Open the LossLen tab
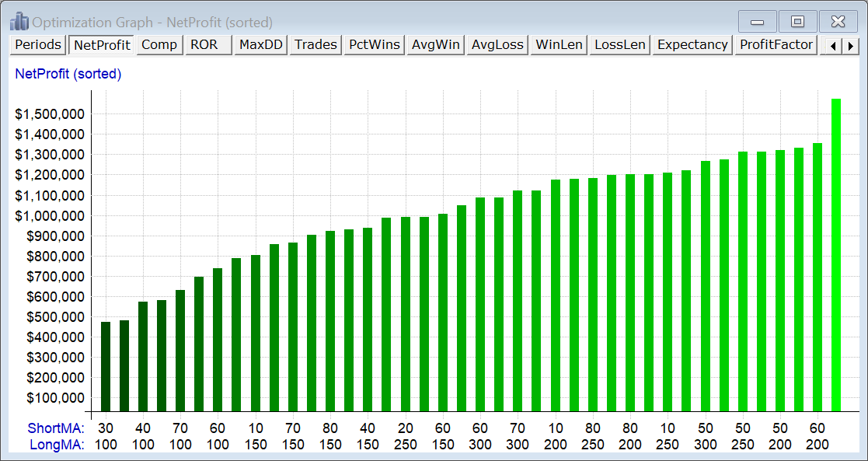 point(619,45)
